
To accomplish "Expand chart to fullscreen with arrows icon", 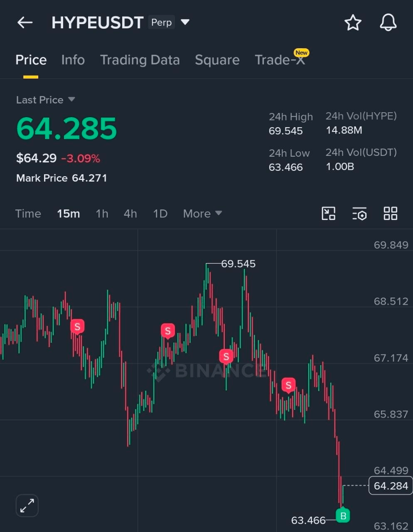I will (27, 506).
